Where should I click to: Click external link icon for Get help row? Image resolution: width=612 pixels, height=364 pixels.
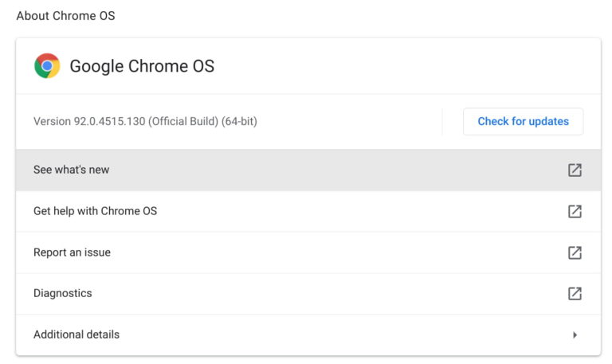[575, 211]
